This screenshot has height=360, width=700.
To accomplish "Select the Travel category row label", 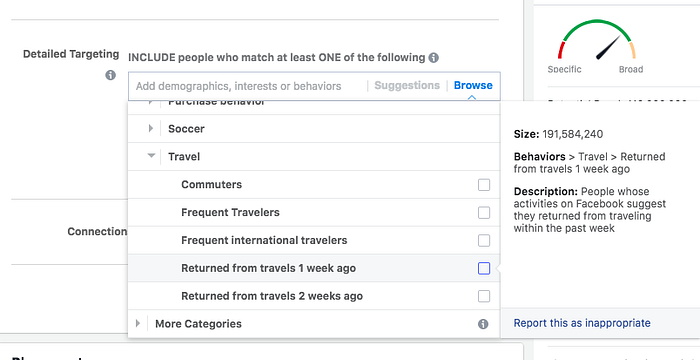I will point(184,156).
